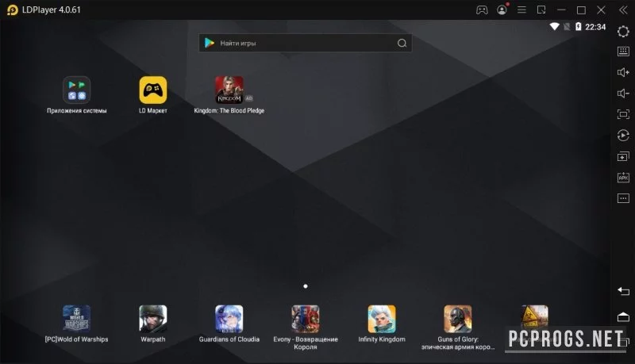Image resolution: width=635 pixels, height=364 pixels.
Task: Increase volume with sidebar speaker plus
Action: (623, 72)
